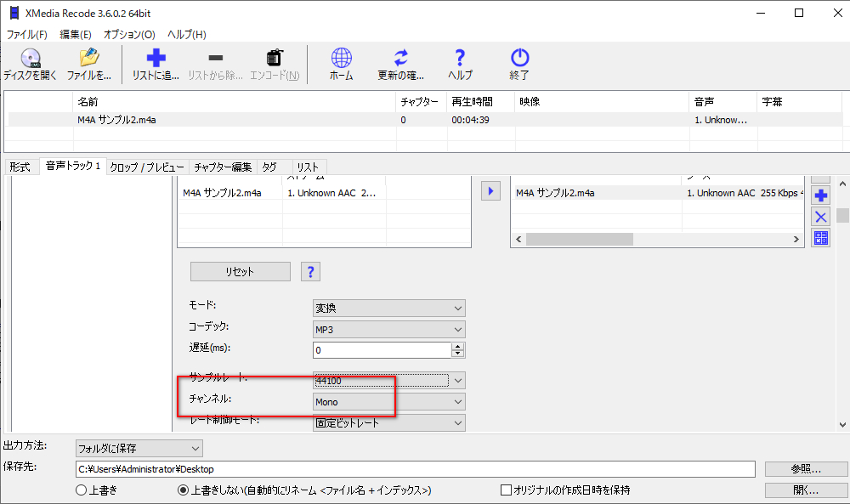850x504 pixels.
Task: Click the 終了 power icon
Action: [519, 59]
